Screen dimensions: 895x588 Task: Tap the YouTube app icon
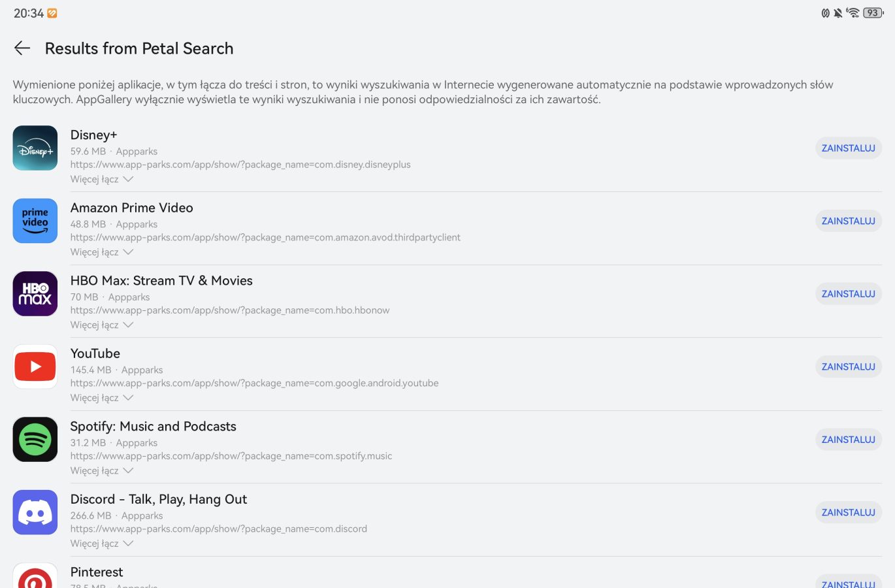click(x=35, y=367)
